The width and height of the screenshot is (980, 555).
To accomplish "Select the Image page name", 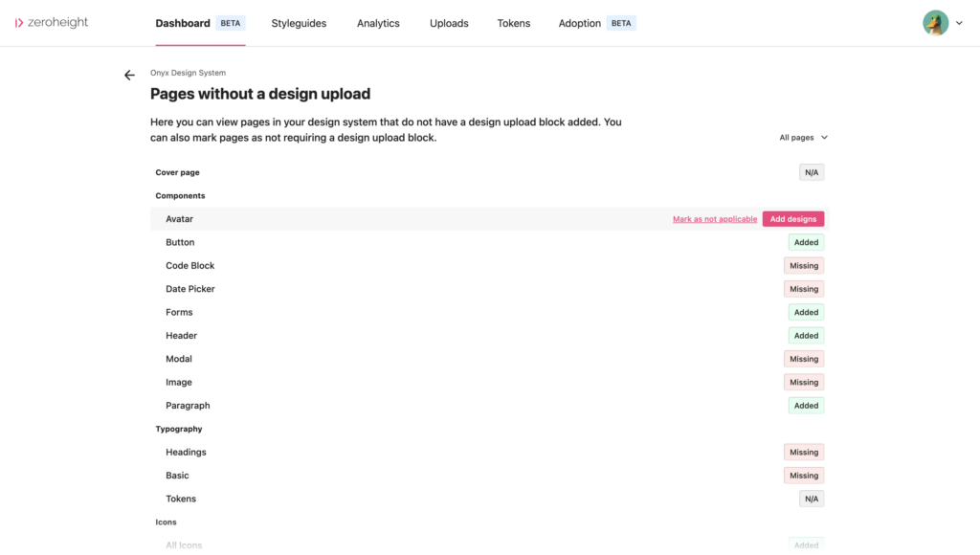I will 179,383.
